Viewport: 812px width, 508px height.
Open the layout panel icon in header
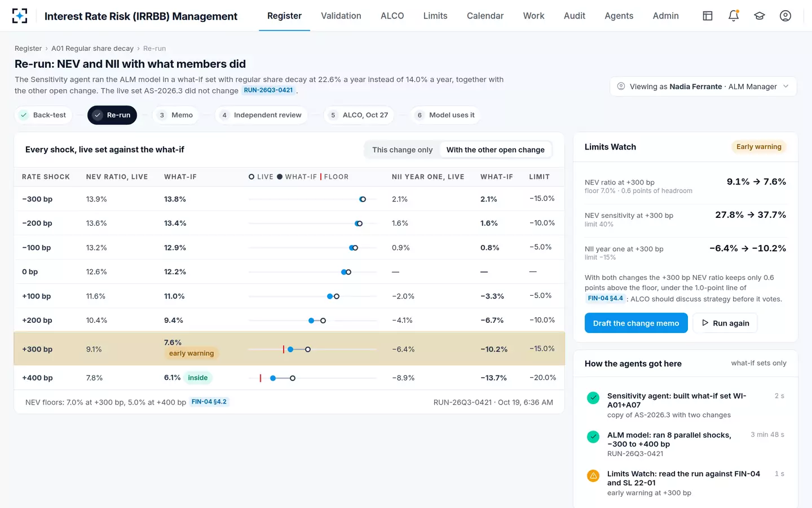tap(708, 16)
